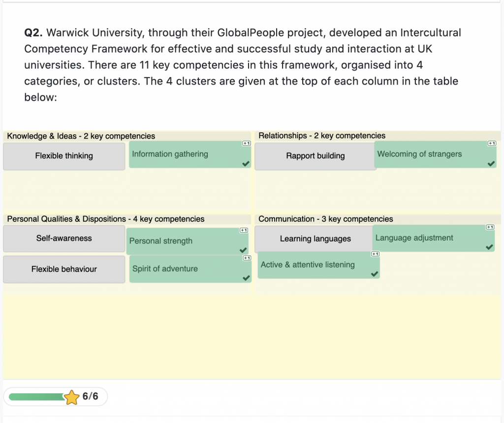The width and height of the screenshot is (504, 423).
Task: Click the checkmark on Spirit of adventure
Action: click(246, 278)
